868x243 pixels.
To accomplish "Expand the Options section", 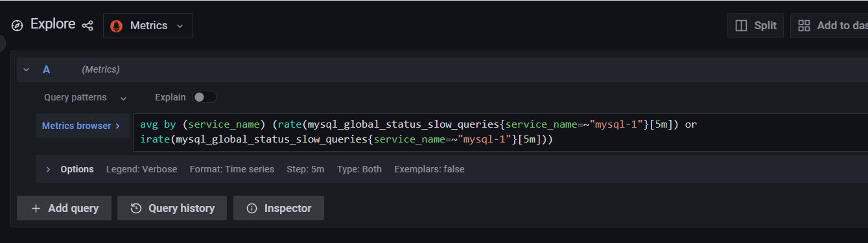I will (48, 169).
